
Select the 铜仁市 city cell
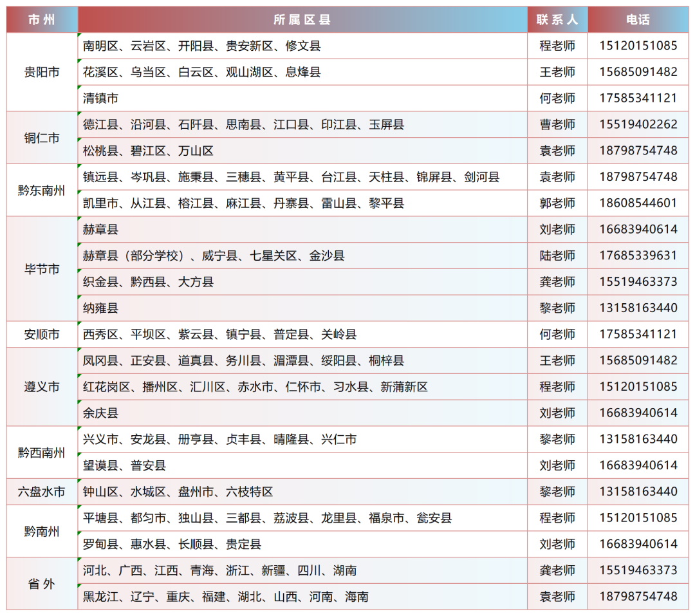pyautogui.click(x=42, y=138)
